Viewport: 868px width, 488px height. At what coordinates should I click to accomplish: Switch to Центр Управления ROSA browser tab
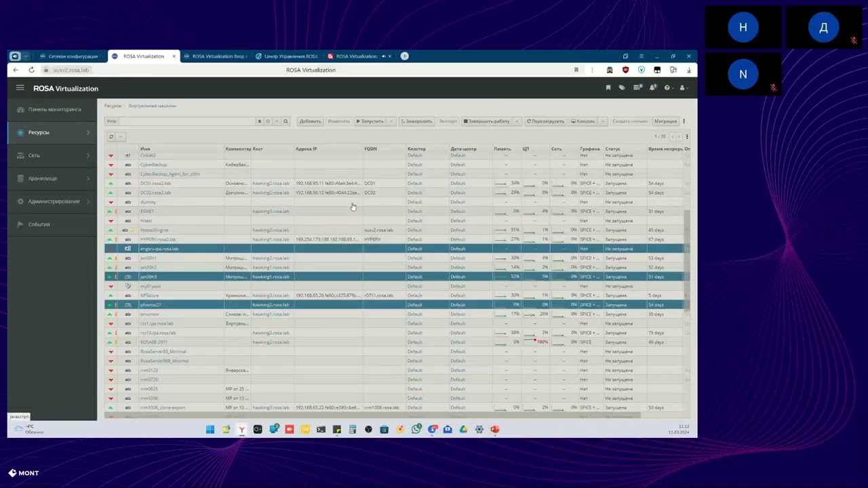click(286, 56)
